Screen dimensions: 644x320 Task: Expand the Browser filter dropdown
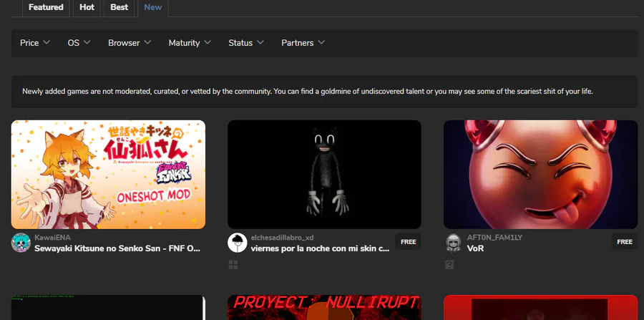pyautogui.click(x=130, y=43)
